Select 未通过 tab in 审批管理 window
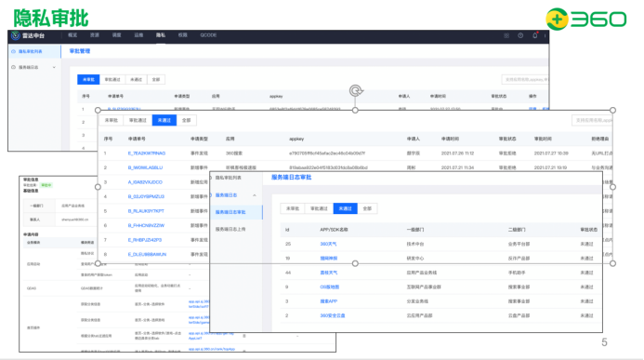Image resolution: width=644 pixels, height=360 pixels. point(136,79)
